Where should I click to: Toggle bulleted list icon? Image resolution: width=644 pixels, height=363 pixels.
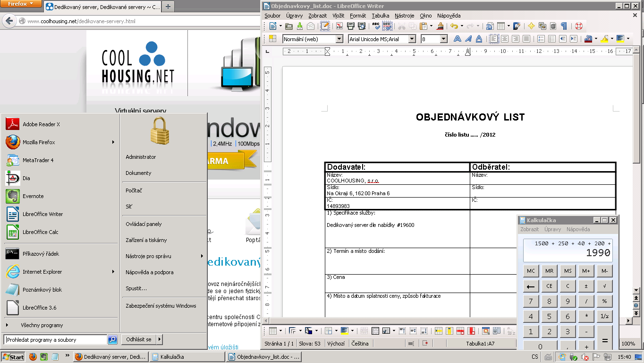(x=552, y=39)
